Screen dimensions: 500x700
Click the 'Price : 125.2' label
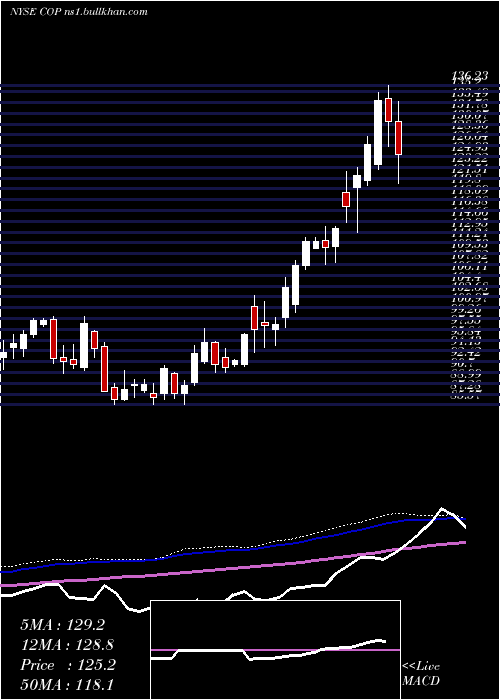(x=68, y=665)
